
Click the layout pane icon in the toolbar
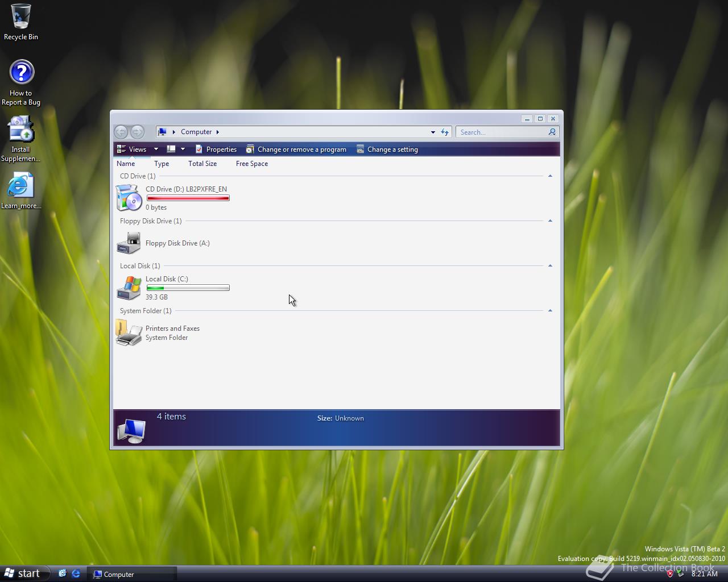click(171, 149)
